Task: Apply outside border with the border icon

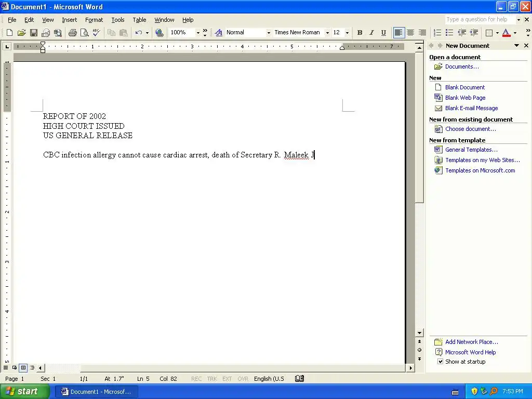Action: [489, 33]
